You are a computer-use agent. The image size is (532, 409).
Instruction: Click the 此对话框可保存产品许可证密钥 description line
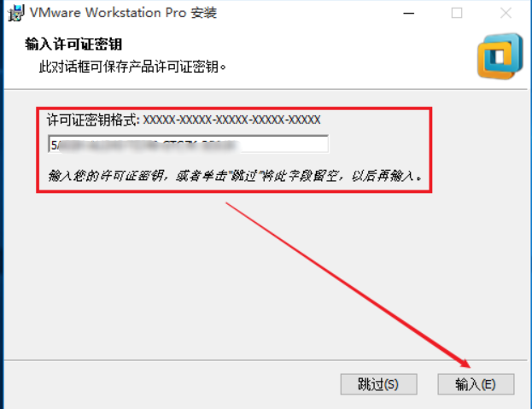tap(132, 67)
